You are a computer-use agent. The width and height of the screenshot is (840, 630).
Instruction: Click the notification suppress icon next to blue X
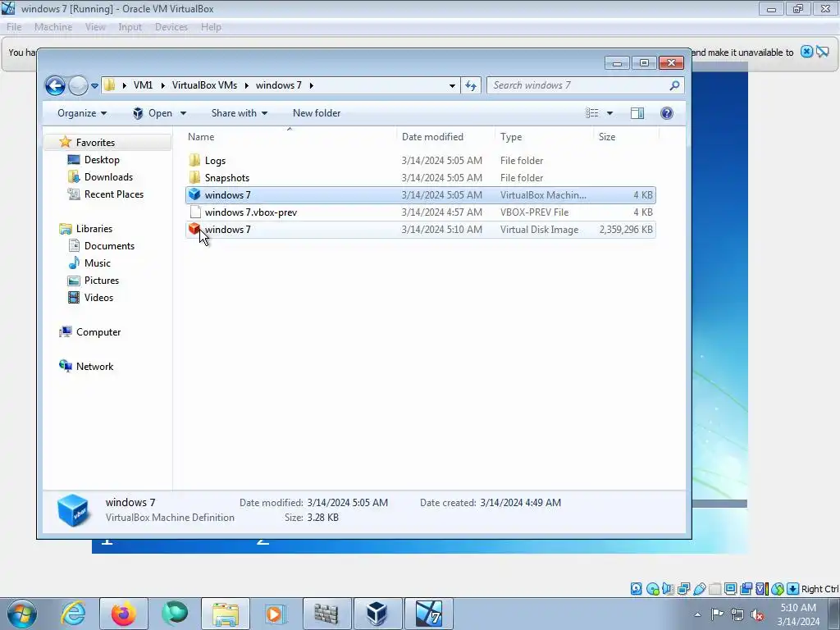pyautogui.click(x=822, y=52)
